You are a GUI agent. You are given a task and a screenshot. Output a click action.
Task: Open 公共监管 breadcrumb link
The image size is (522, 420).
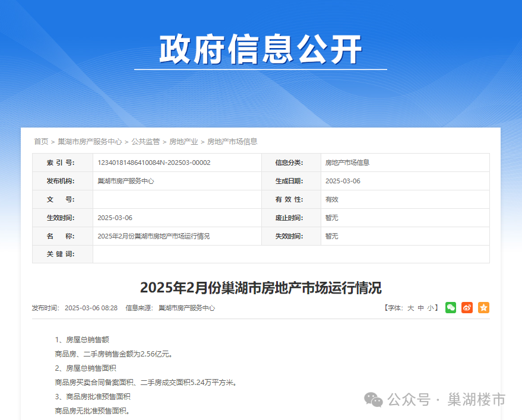(x=145, y=142)
